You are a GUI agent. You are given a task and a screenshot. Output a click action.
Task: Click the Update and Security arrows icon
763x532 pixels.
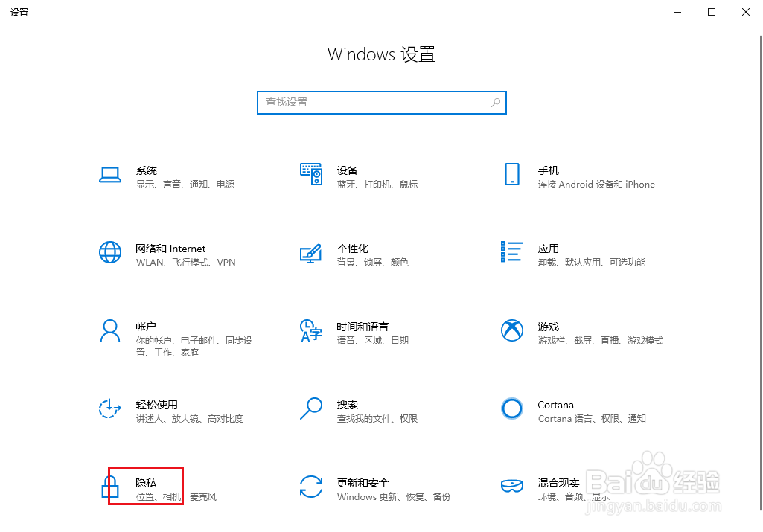[x=311, y=487]
